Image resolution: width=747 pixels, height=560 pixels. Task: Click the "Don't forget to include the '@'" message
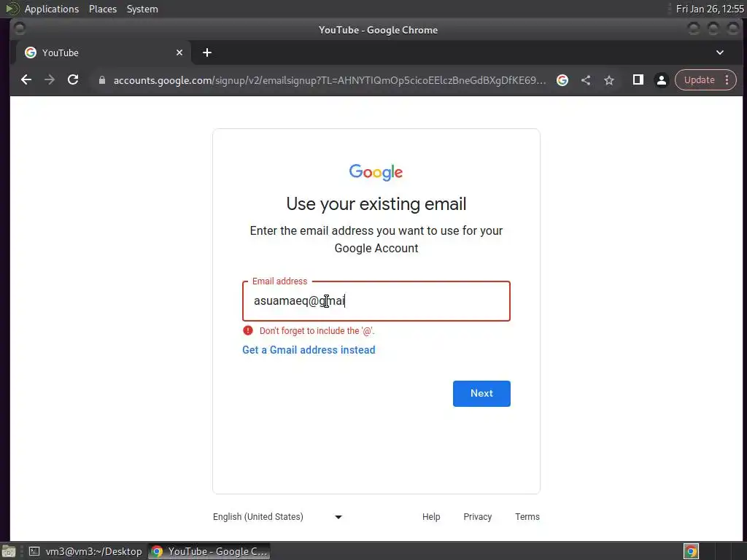pos(317,330)
